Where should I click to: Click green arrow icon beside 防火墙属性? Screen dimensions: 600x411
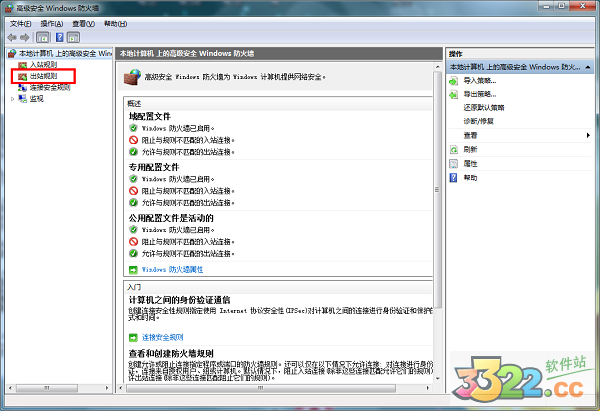click(133, 270)
